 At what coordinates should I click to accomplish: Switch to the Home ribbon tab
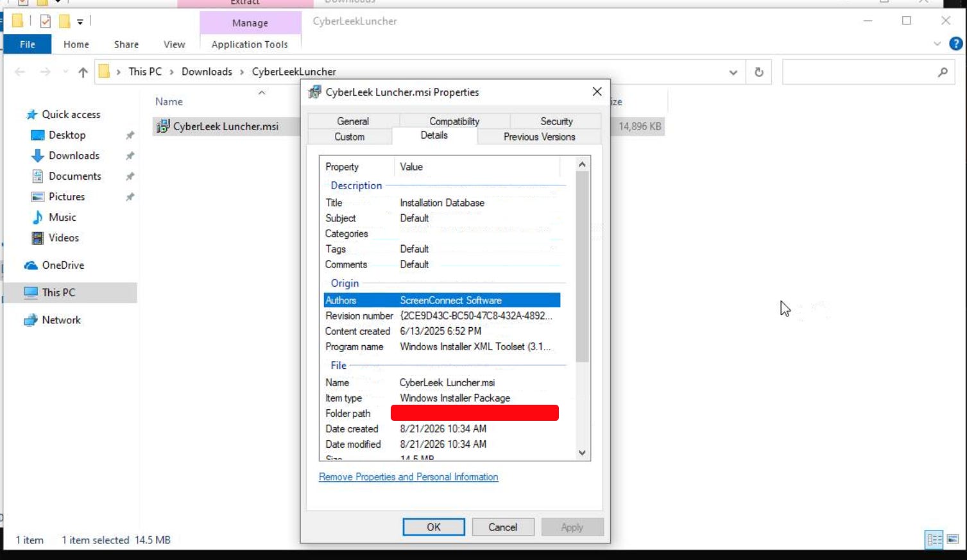pos(76,44)
